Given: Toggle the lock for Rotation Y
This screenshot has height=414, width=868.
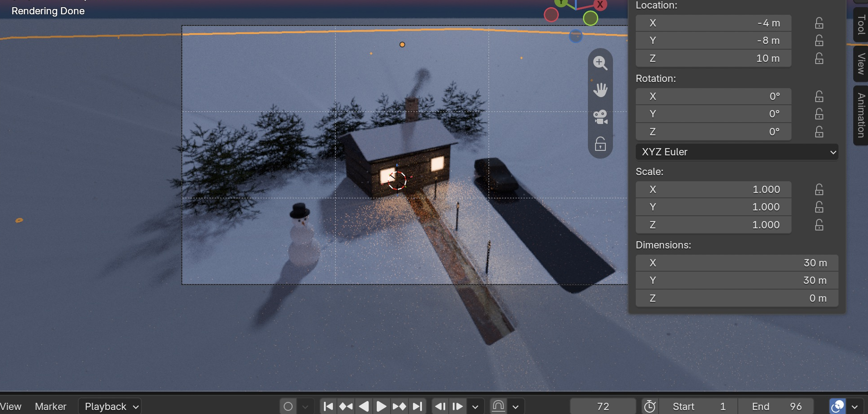Looking at the screenshot, I should click(x=819, y=114).
